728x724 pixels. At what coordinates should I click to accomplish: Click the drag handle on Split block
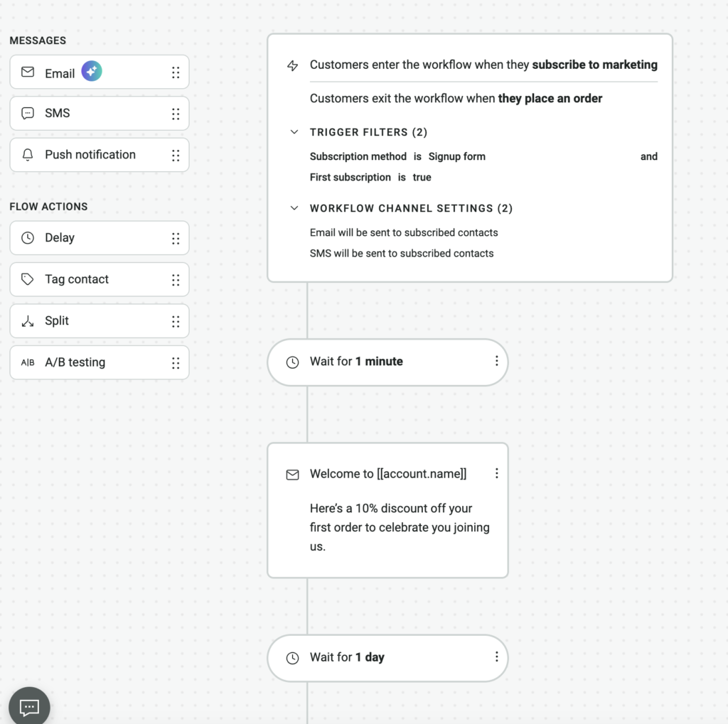point(176,321)
